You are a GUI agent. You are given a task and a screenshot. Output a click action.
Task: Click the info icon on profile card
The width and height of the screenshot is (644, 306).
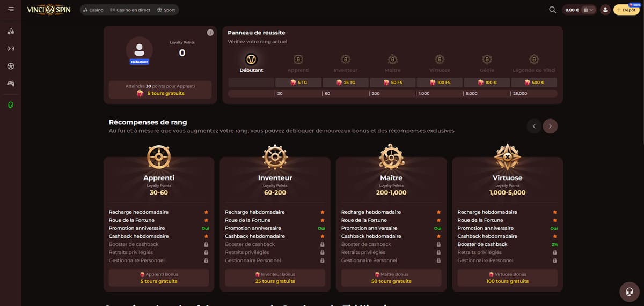(x=210, y=33)
